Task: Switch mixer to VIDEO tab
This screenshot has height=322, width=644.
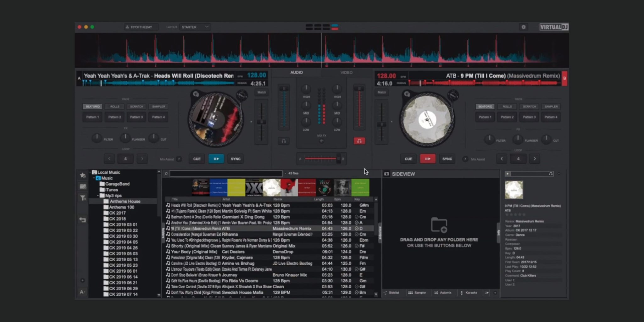Action: 346,72
